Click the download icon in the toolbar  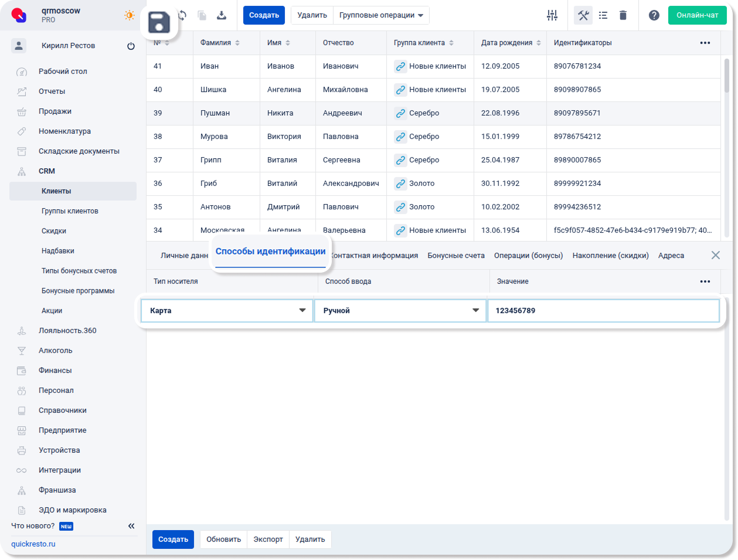pos(222,15)
